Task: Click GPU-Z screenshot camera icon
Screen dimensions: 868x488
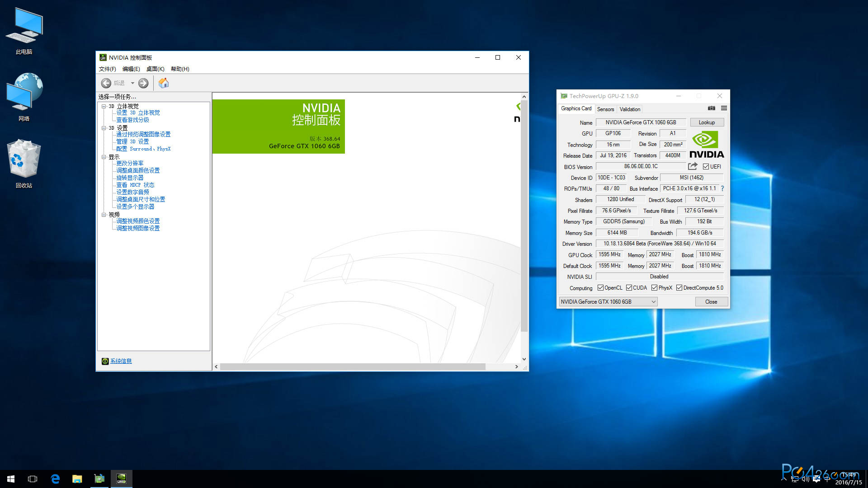Action: pos(711,108)
